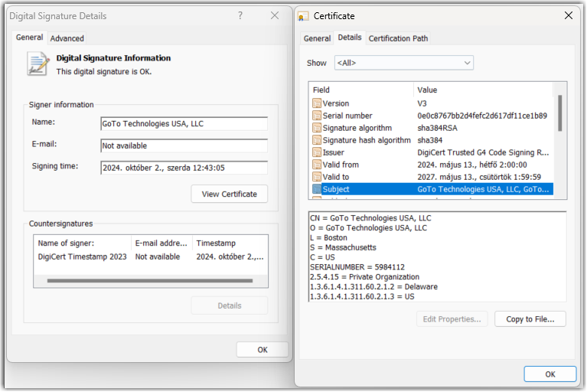This screenshot has height=392, width=587.
Task: Click the Version field icon
Action: (317, 103)
